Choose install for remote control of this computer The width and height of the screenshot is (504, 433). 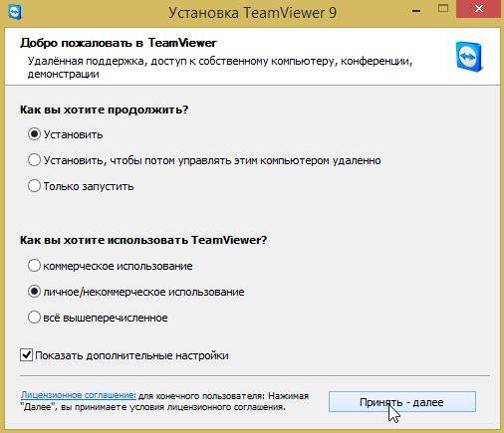(34, 160)
